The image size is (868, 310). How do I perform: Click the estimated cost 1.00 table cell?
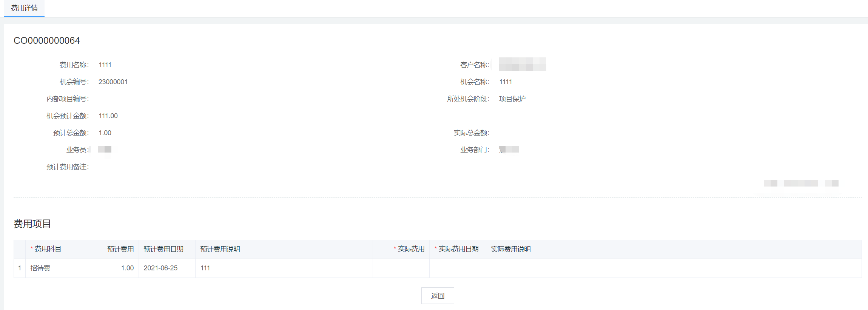point(127,268)
